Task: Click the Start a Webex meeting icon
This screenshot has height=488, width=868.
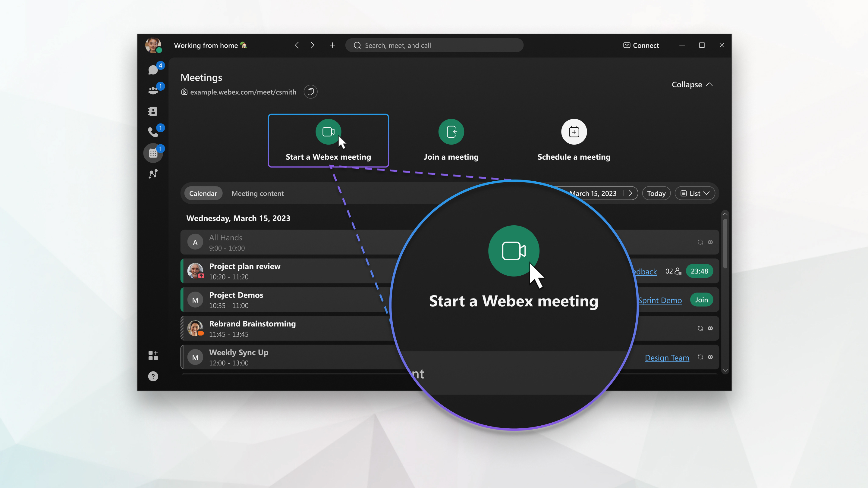Action: tap(329, 132)
